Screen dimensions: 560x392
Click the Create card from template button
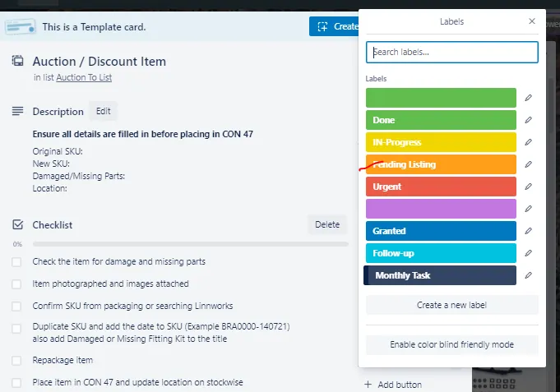(x=334, y=26)
